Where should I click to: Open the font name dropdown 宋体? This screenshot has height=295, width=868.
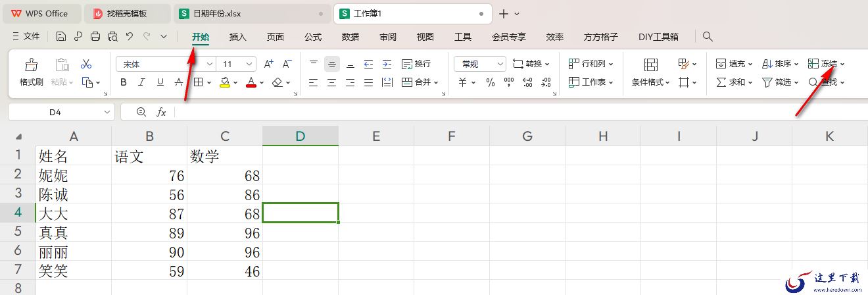tap(210, 64)
